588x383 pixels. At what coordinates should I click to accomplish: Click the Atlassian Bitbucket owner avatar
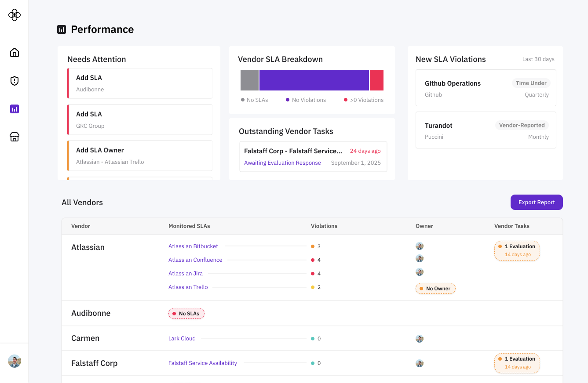point(420,246)
